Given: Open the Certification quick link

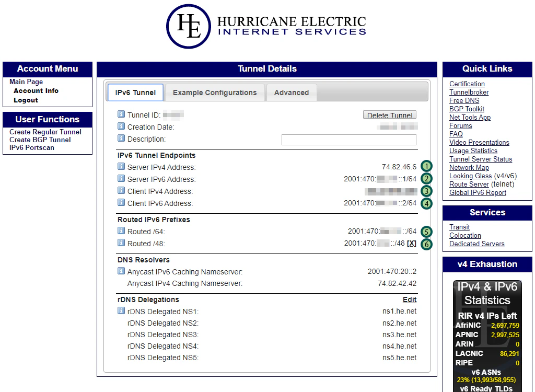Looking at the screenshot, I should click(467, 84).
